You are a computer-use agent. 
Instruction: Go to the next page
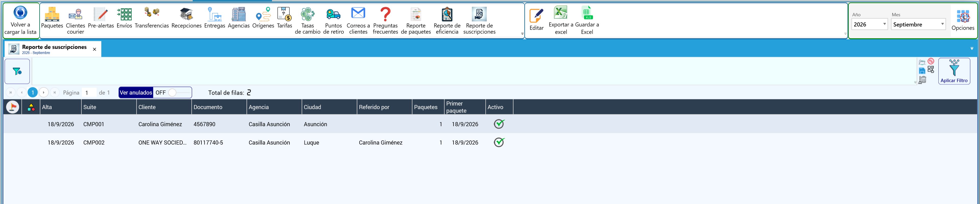click(x=44, y=93)
